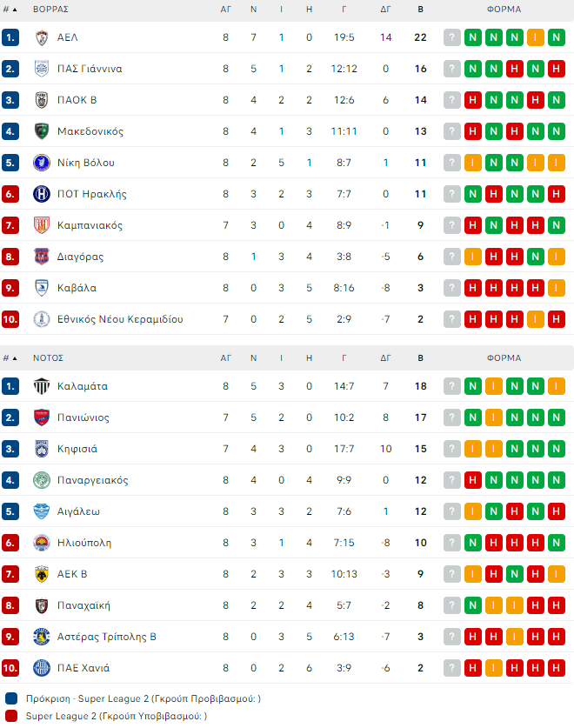Click the Ηρακλής club logo icon
The height and width of the screenshot is (728, 574).
point(41,194)
